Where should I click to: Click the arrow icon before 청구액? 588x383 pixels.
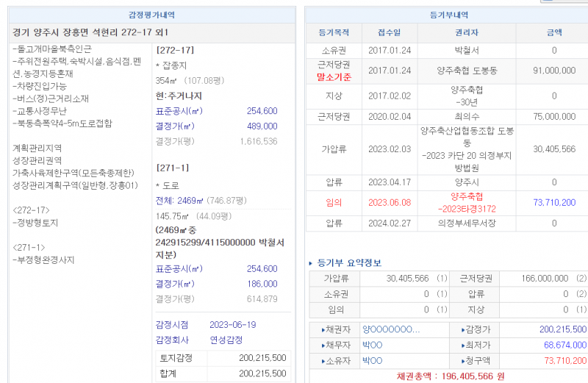tap(464, 360)
